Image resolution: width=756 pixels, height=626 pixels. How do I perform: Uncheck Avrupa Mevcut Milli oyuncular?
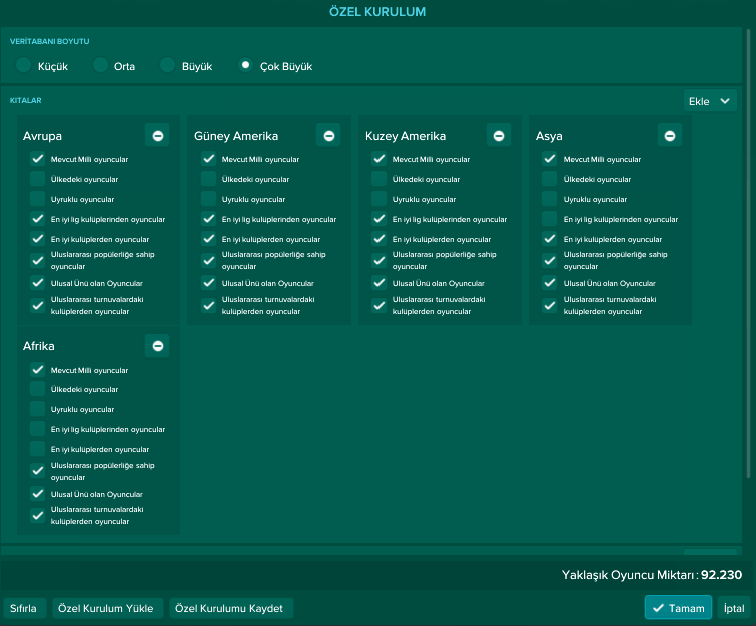38,159
